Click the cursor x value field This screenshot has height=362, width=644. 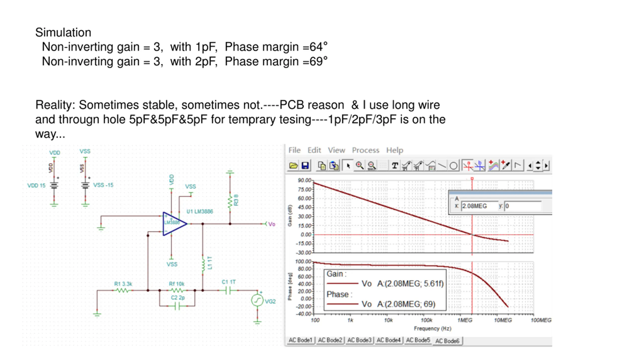[479, 206]
